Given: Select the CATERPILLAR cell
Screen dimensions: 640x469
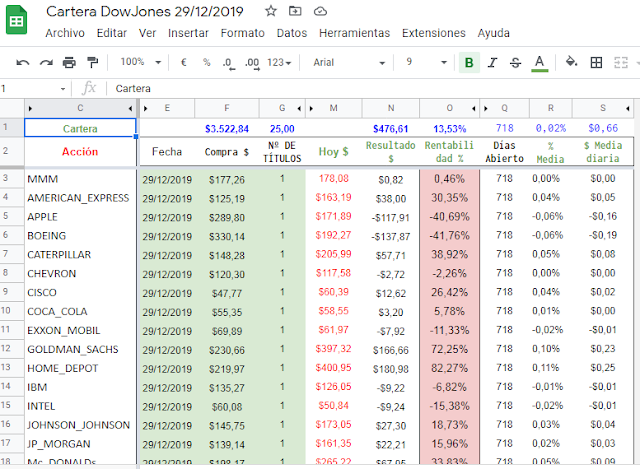Looking at the screenshot, I should point(80,254).
